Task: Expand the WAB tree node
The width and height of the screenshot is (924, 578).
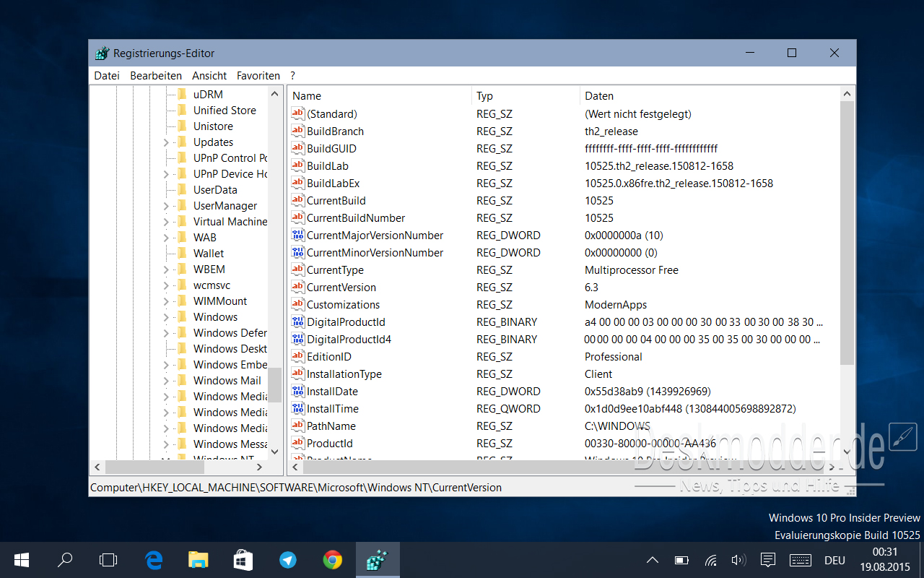Action: point(166,238)
